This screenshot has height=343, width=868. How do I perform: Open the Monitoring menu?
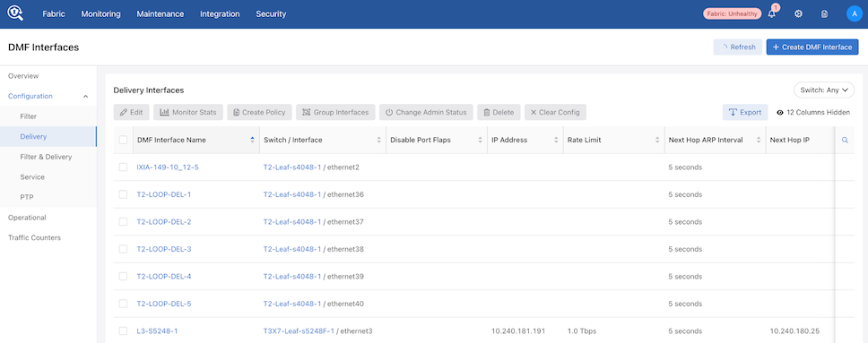coord(100,14)
